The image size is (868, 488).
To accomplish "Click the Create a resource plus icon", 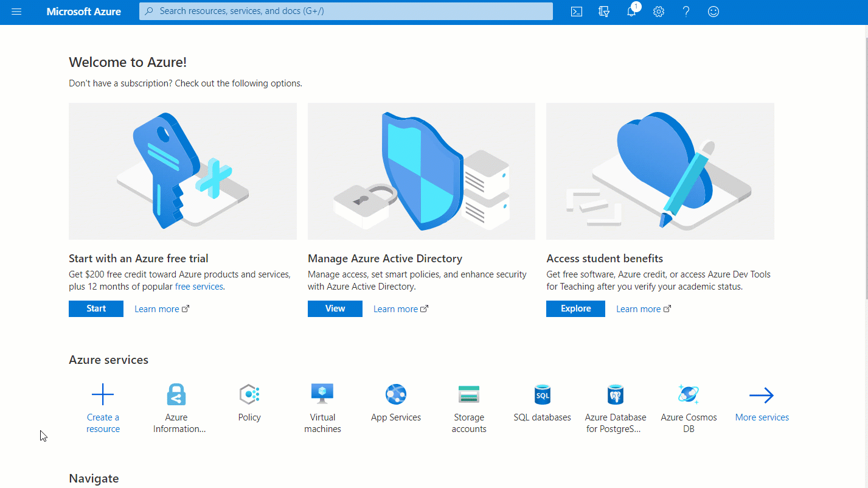I will (103, 395).
